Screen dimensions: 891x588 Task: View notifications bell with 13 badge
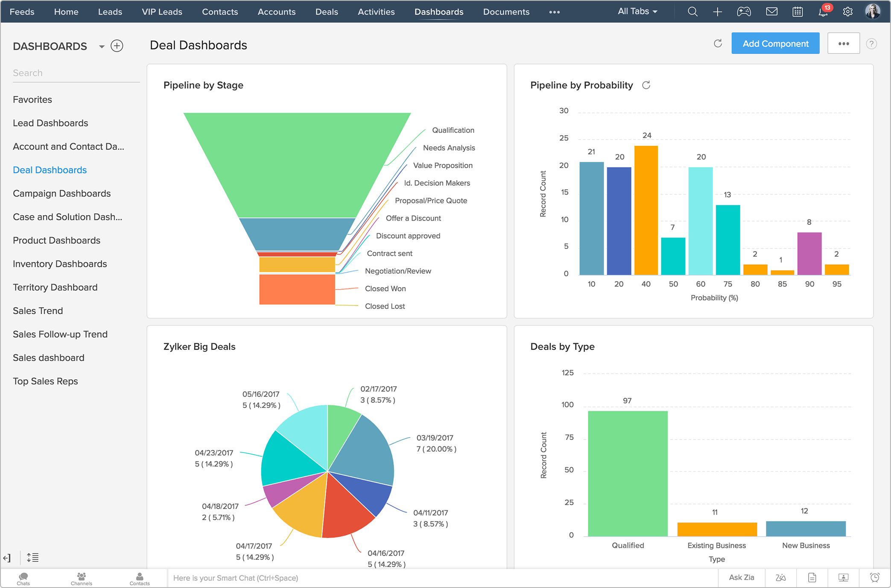[x=823, y=12]
